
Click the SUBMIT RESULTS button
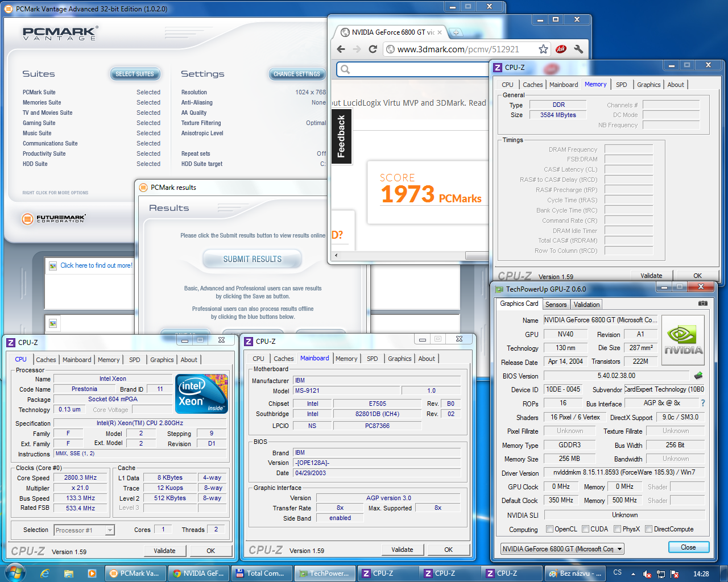coord(252,259)
